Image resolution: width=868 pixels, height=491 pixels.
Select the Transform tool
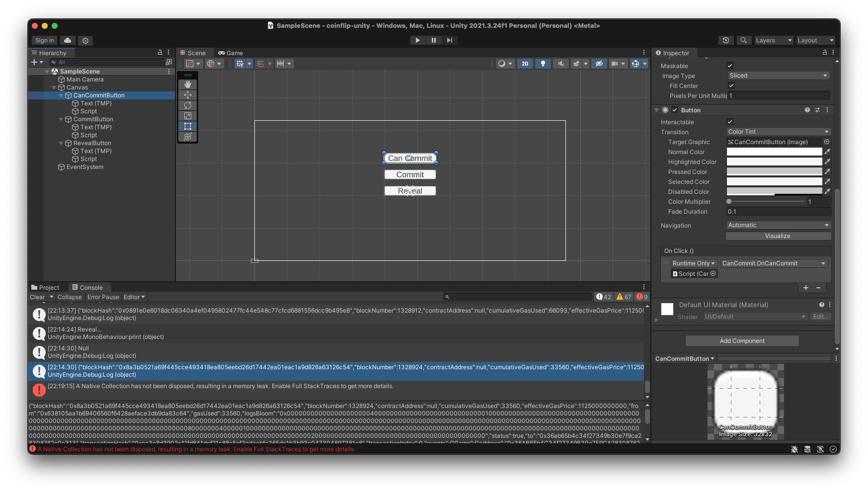click(188, 137)
